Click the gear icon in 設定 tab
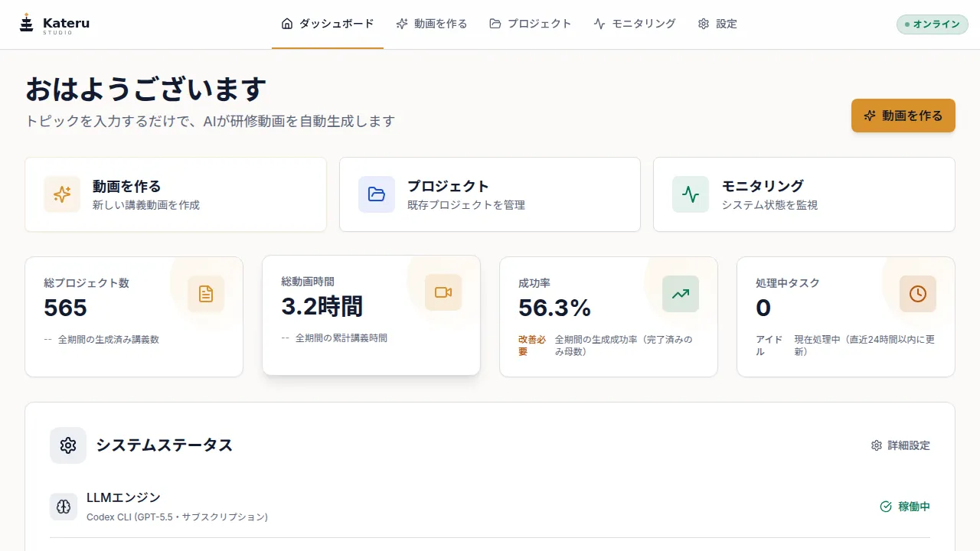The height and width of the screenshot is (551, 980). coord(704,24)
